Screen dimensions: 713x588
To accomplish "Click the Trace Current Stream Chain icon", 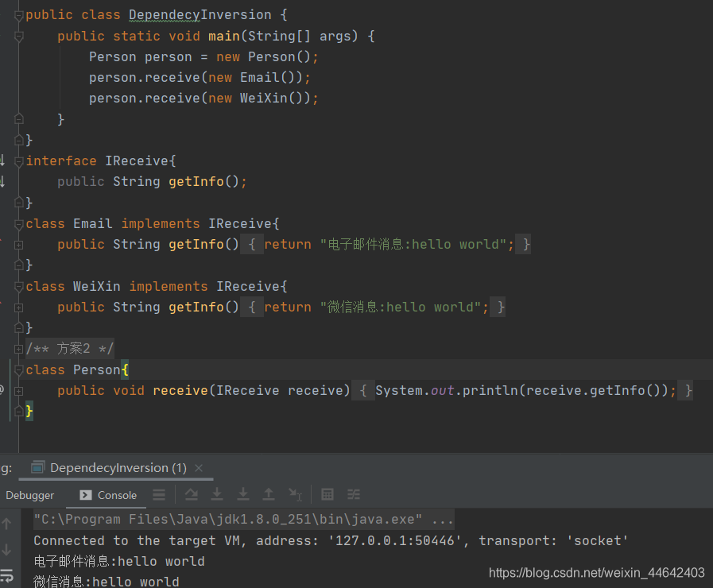I will (353, 494).
